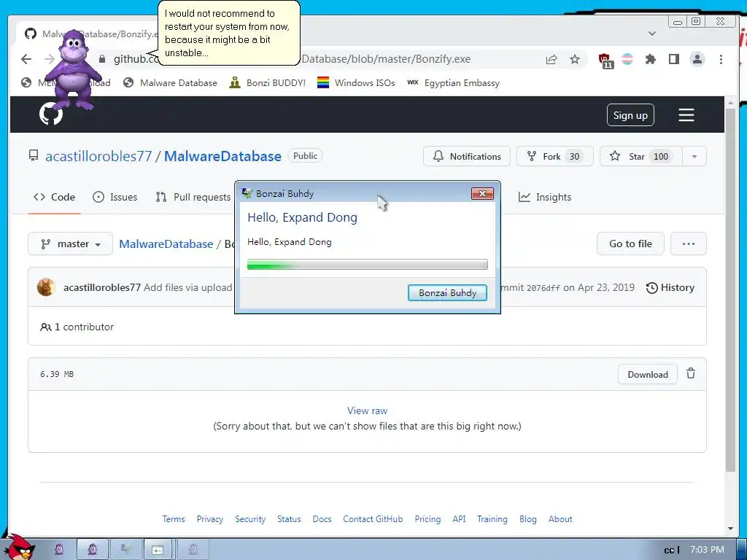Click the Angry Birds start button
The image size is (747, 560).
[20, 547]
